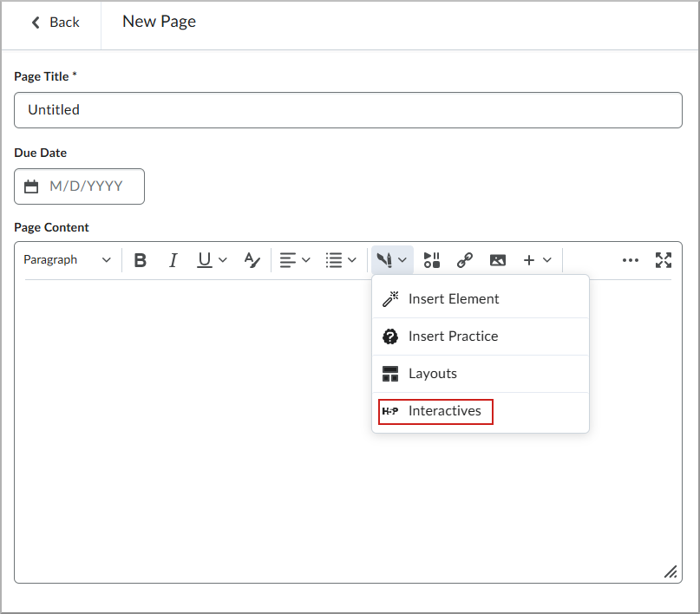Open the list options dropdown
700x614 pixels.
342,259
